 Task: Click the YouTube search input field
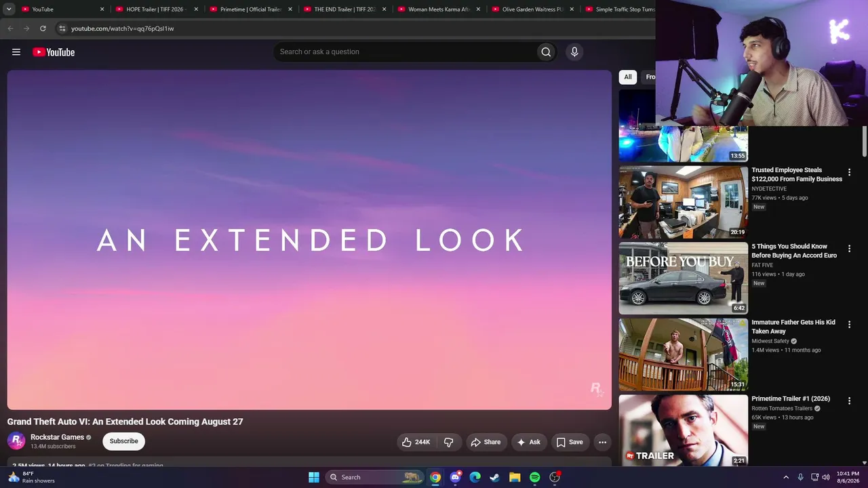(x=404, y=52)
